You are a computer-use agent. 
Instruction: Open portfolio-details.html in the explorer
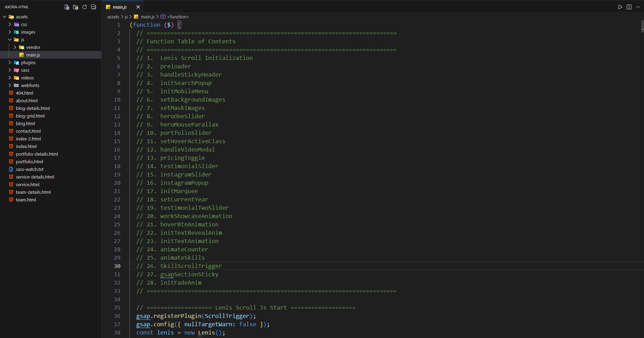(x=37, y=154)
